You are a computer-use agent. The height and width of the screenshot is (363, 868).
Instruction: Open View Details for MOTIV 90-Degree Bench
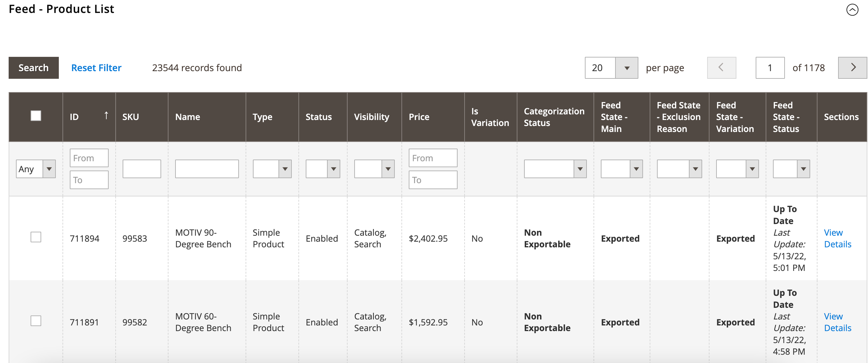coord(838,238)
